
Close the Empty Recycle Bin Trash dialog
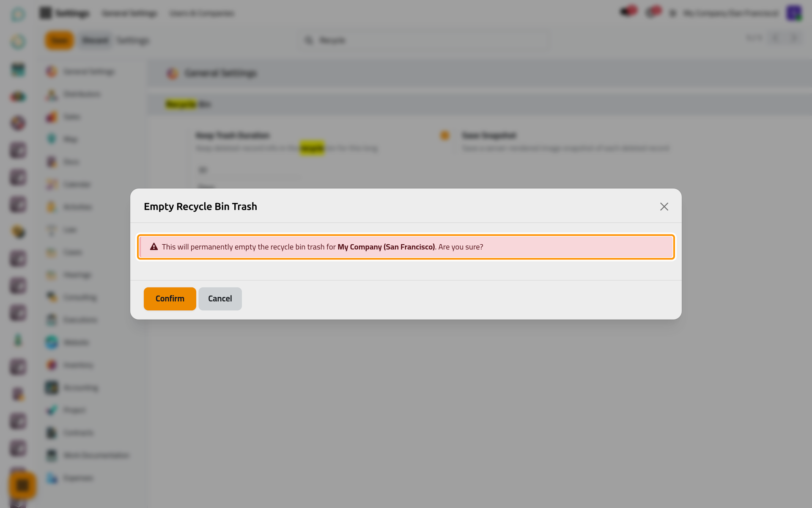point(664,207)
